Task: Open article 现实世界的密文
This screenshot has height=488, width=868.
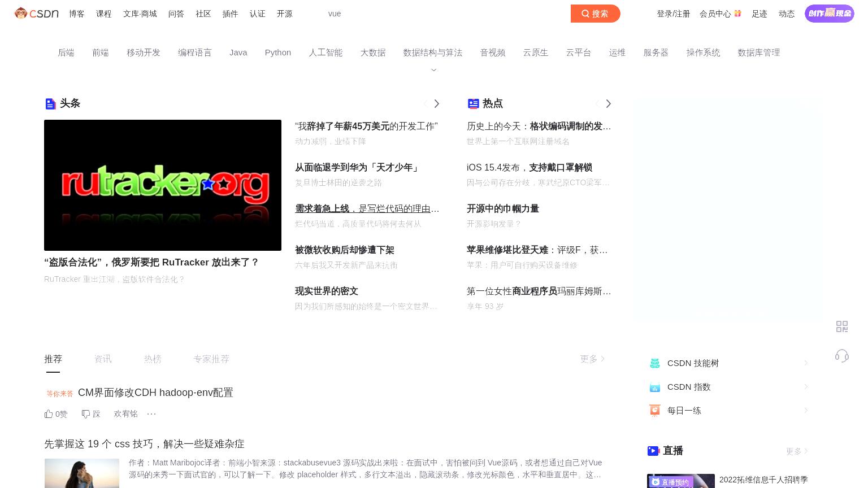Action: pos(327,291)
